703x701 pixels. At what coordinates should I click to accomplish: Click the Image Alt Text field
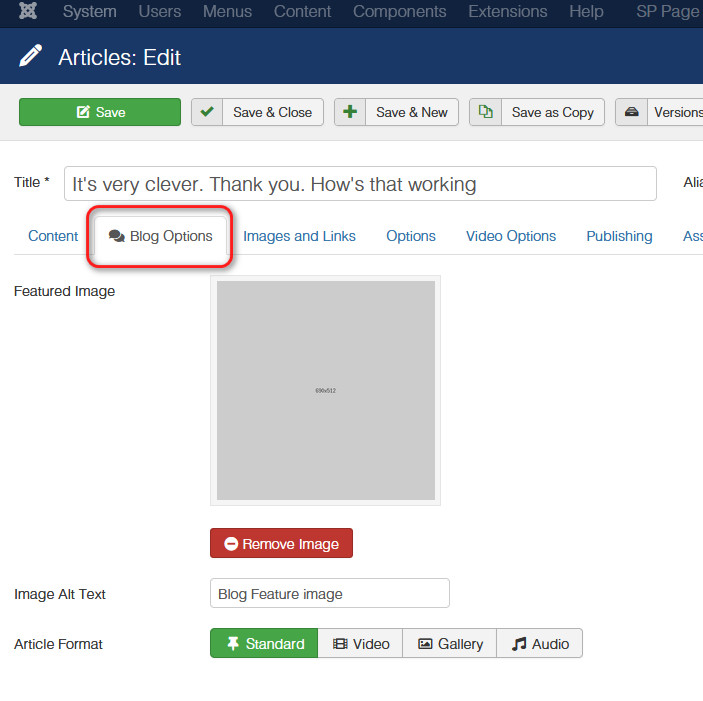click(x=330, y=593)
